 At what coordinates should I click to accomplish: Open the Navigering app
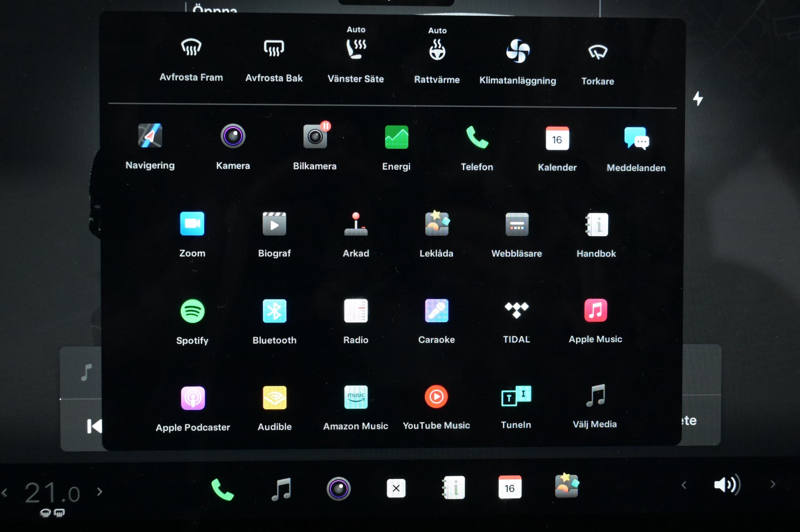pyautogui.click(x=150, y=135)
